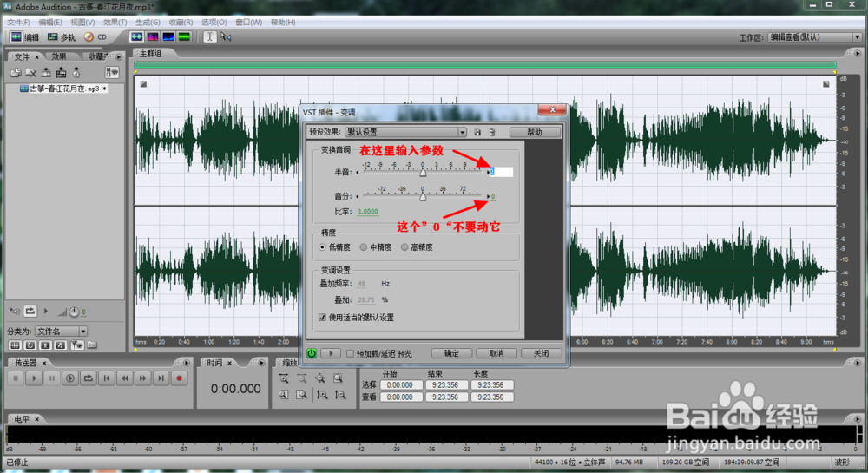Click go to beginning transport button
Viewport: 868px width, 473px height.
click(x=106, y=378)
